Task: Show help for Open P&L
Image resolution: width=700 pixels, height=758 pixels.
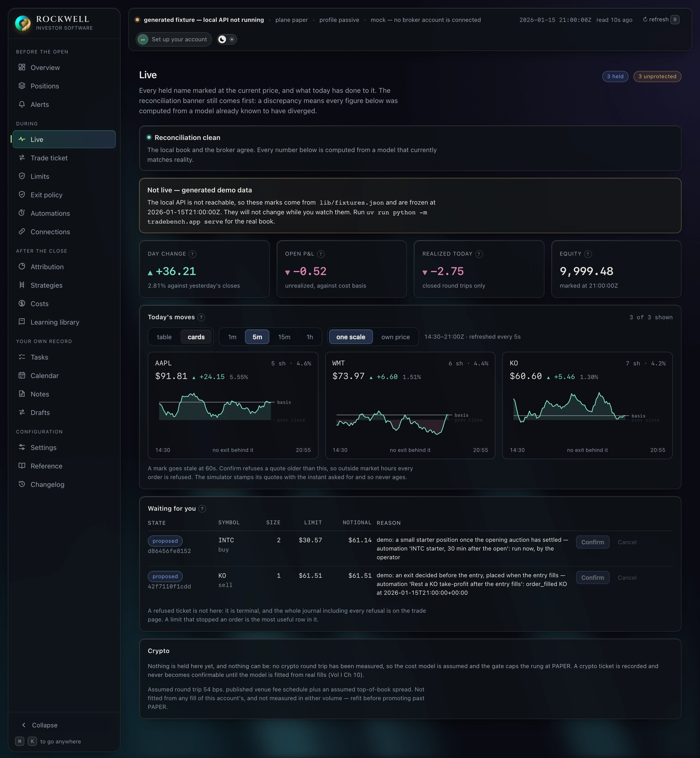Action: (321, 254)
